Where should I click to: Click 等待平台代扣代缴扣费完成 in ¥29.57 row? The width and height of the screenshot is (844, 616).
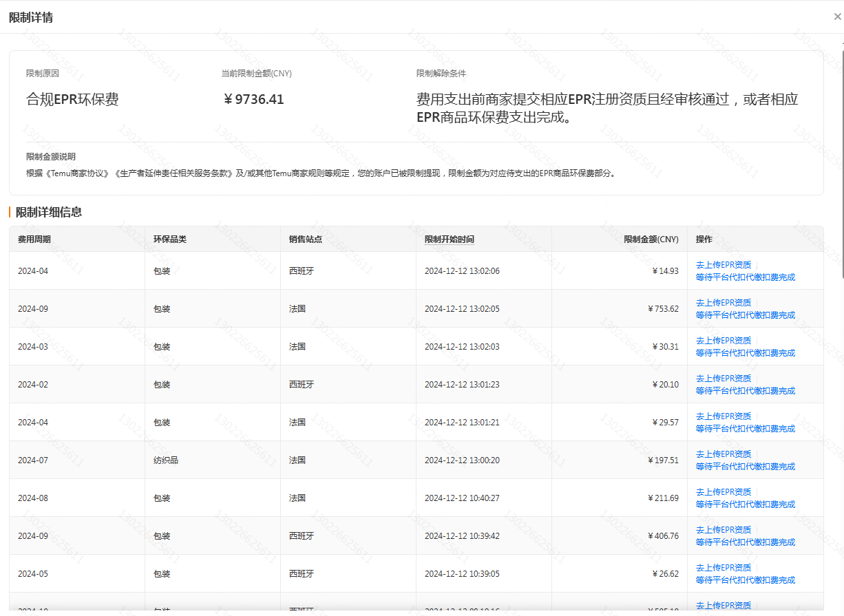(746, 429)
